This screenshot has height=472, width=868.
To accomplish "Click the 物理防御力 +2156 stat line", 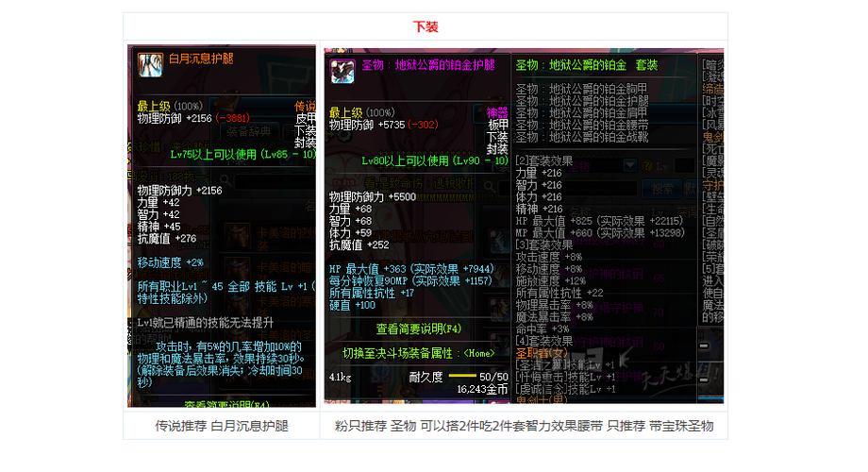I will [x=180, y=190].
